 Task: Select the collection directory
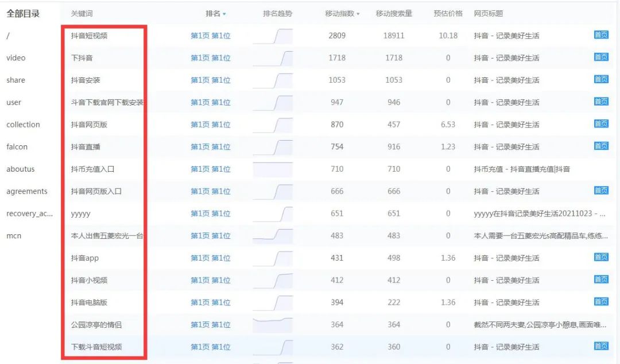point(24,125)
